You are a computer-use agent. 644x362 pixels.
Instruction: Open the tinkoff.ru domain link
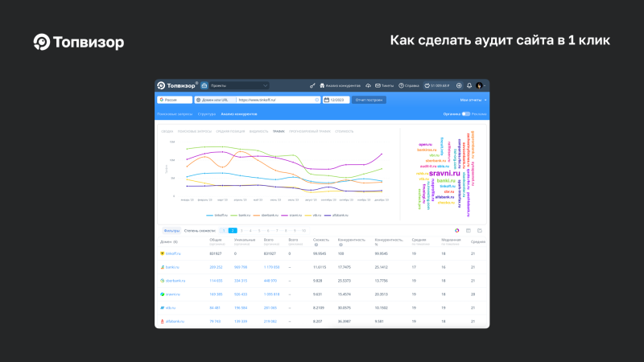[x=173, y=253]
